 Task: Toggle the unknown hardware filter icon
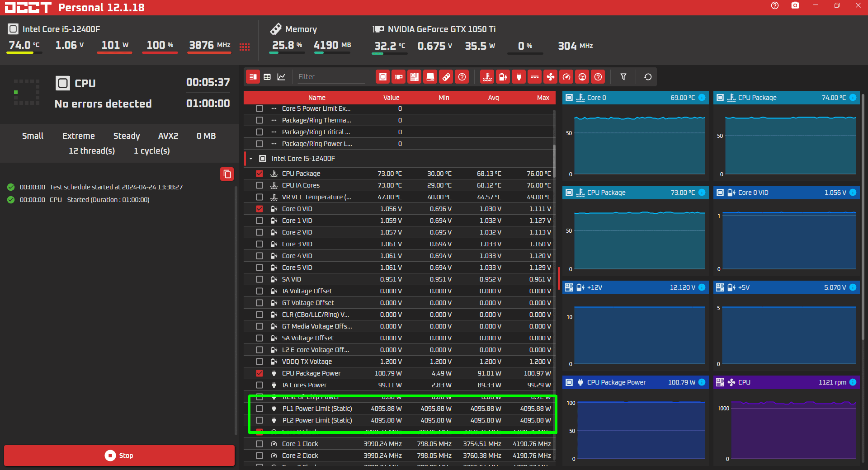click(x=462, y=77)
